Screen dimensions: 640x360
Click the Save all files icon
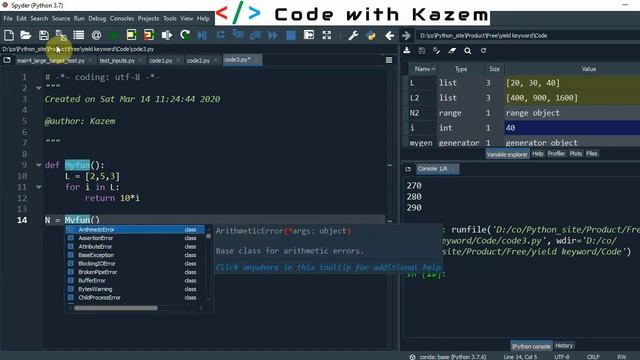coord(61,35)
